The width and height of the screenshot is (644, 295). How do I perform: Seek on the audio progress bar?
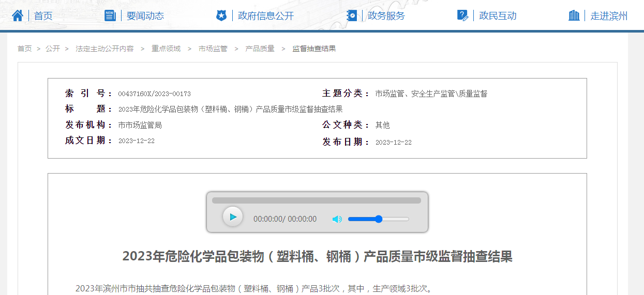point(317,200)
